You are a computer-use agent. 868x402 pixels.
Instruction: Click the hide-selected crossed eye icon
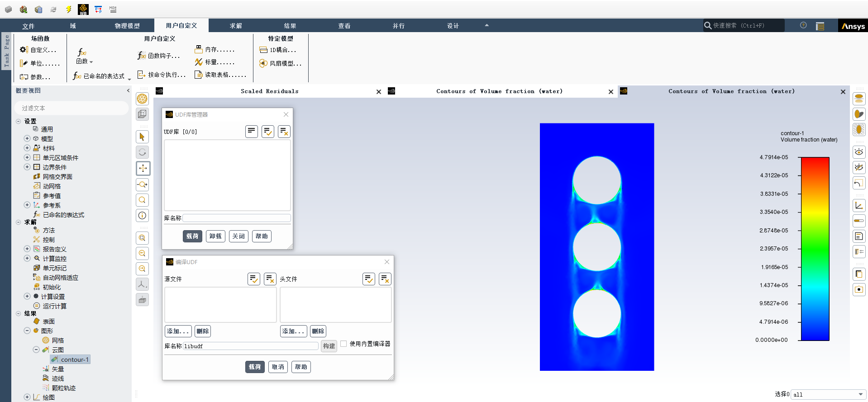pyautogui.click(x=859, y=167)
